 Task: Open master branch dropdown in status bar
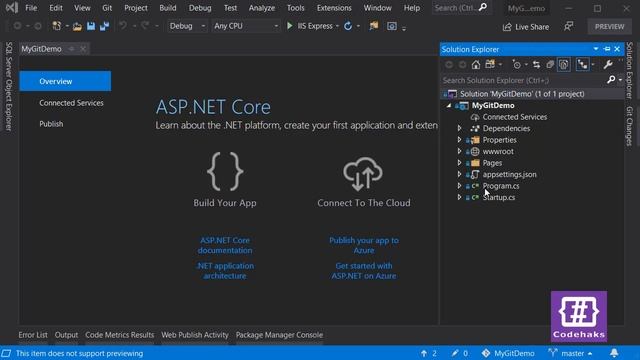(571, 353)
